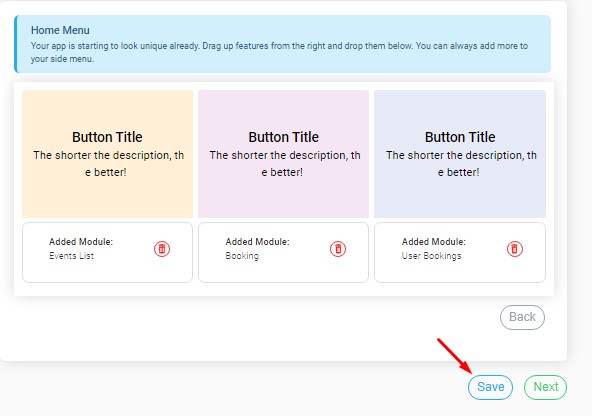This screenshot has width=592, height=416.
Task: Click the Events List added module card
Action: pos(108,252)
